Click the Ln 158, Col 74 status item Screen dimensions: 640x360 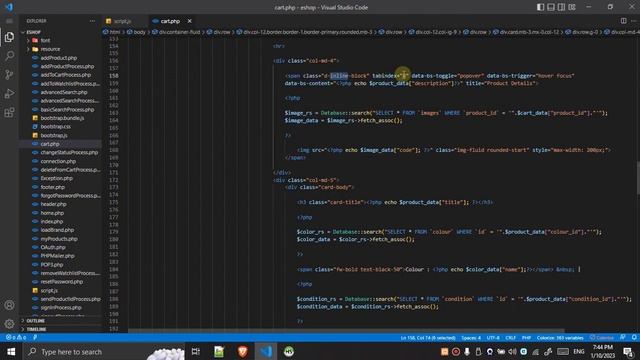tap(428, 338)
